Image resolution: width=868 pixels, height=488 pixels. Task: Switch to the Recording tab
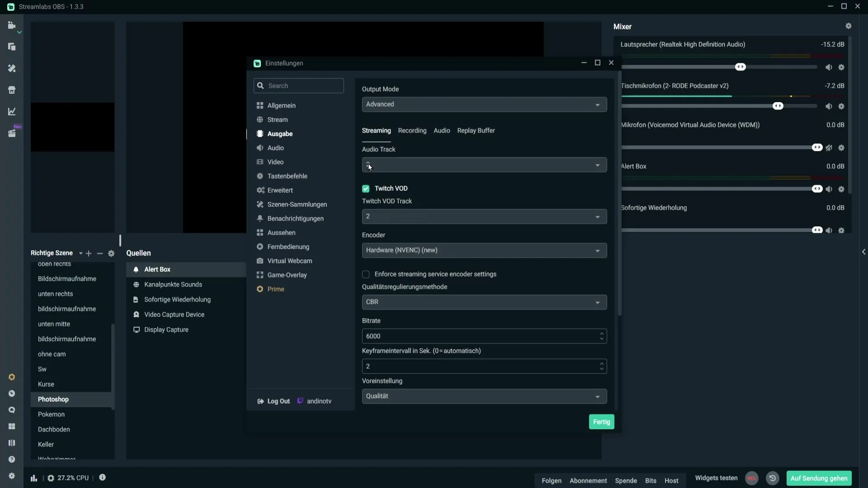click(x=411, y=130)
